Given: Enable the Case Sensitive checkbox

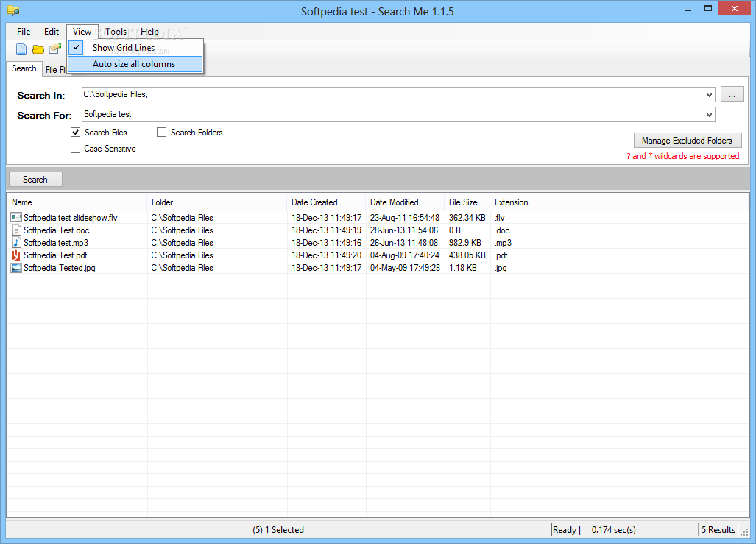Looking at the screenshot, I should [x=75, y=149].
